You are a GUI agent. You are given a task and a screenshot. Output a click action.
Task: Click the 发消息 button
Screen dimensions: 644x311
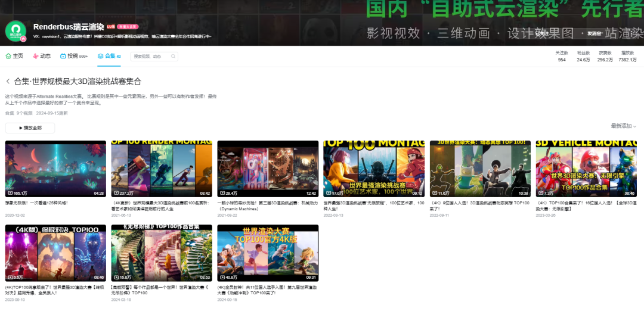point(594,33)
